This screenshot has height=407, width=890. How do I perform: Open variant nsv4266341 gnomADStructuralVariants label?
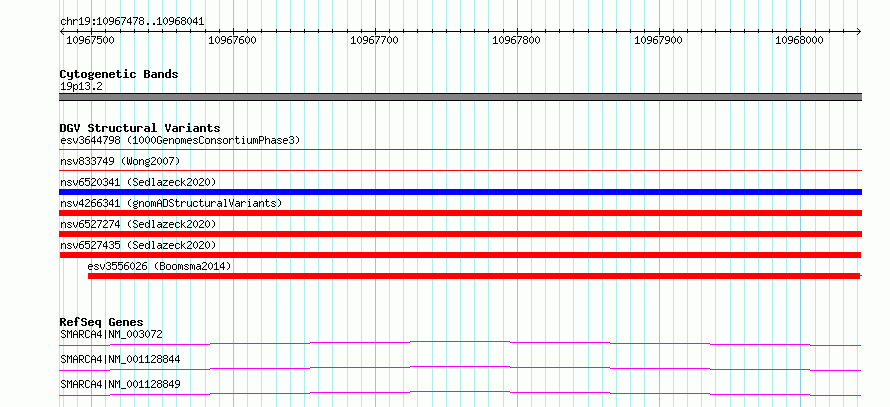[x=171, y=203]
